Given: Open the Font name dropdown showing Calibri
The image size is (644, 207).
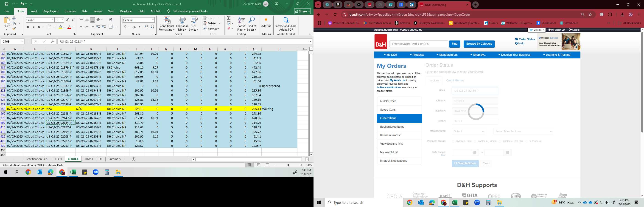Looking at the screenshot, I should pyautogui.click(x=52, y=20).
